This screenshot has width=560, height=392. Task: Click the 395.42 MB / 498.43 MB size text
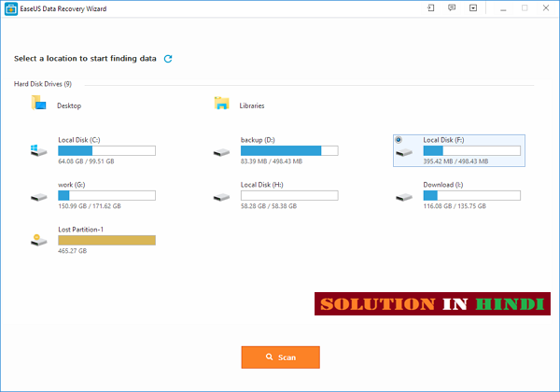[x=455, y=161]
